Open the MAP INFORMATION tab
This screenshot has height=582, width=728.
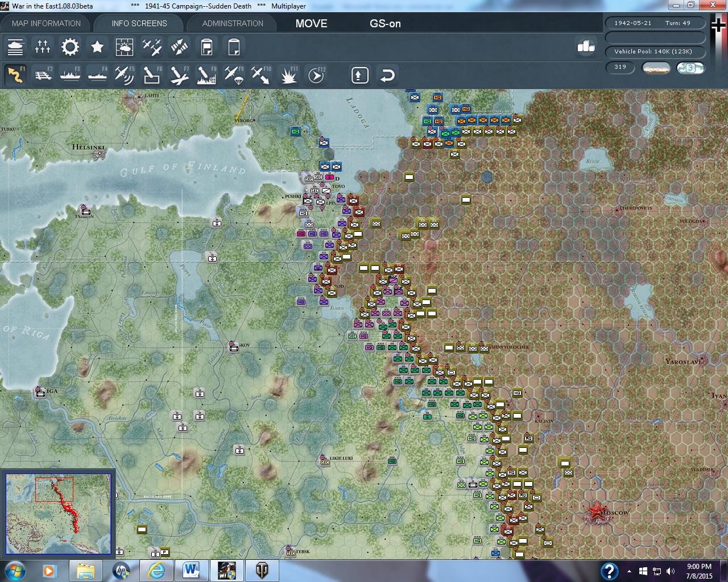click(47, 23)
